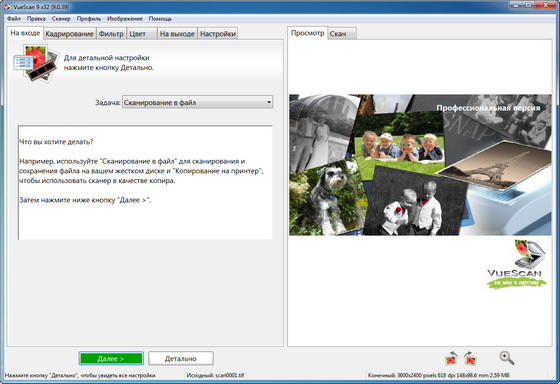560x384 pixels.
Task: Switch to the Кадрирование tab
Action: (70, 34)
